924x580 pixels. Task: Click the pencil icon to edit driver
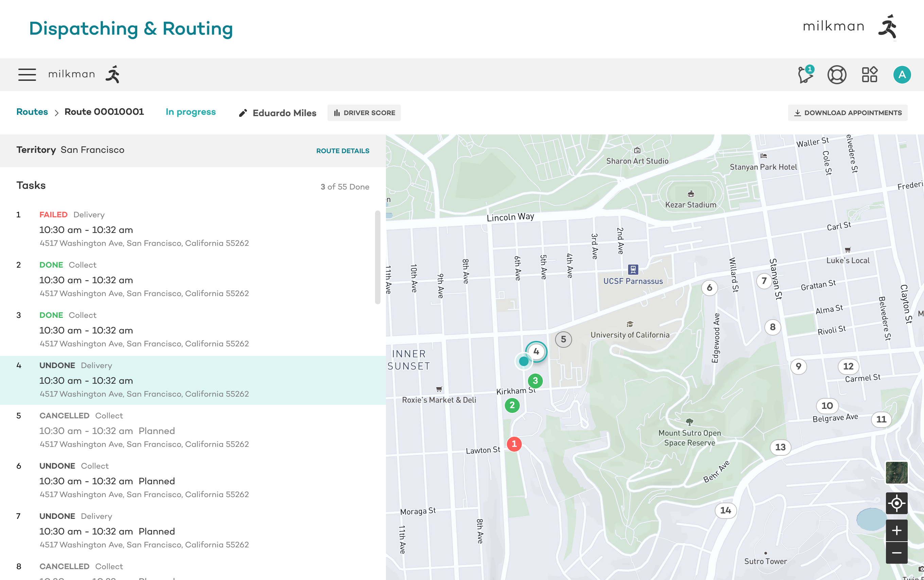(x=243, y=113)
